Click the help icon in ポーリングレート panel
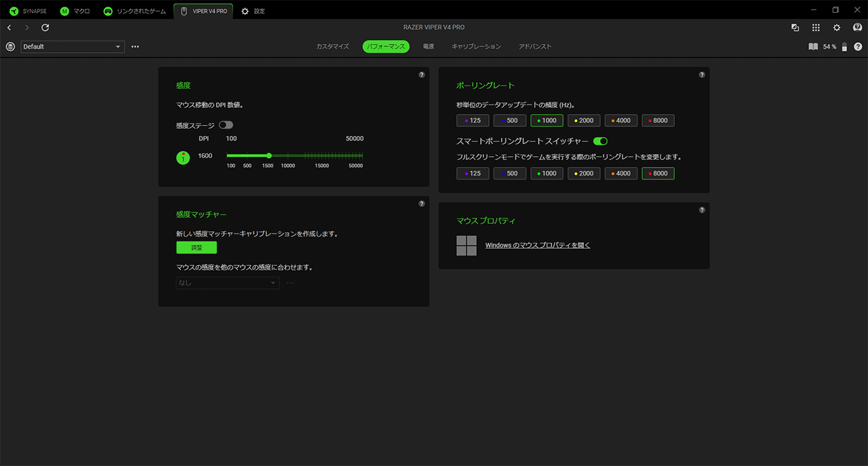The width and height of the screenshot is (868, 466). click(x=702, y=75)
